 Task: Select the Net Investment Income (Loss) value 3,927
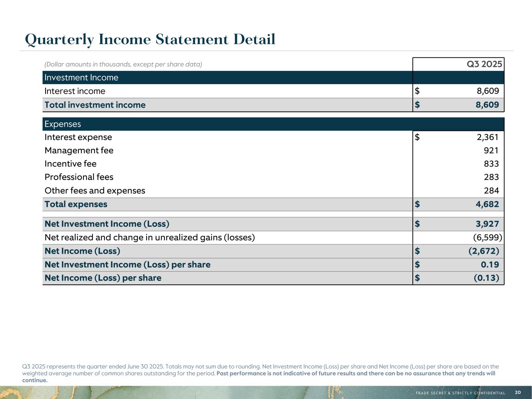[487, 224]
